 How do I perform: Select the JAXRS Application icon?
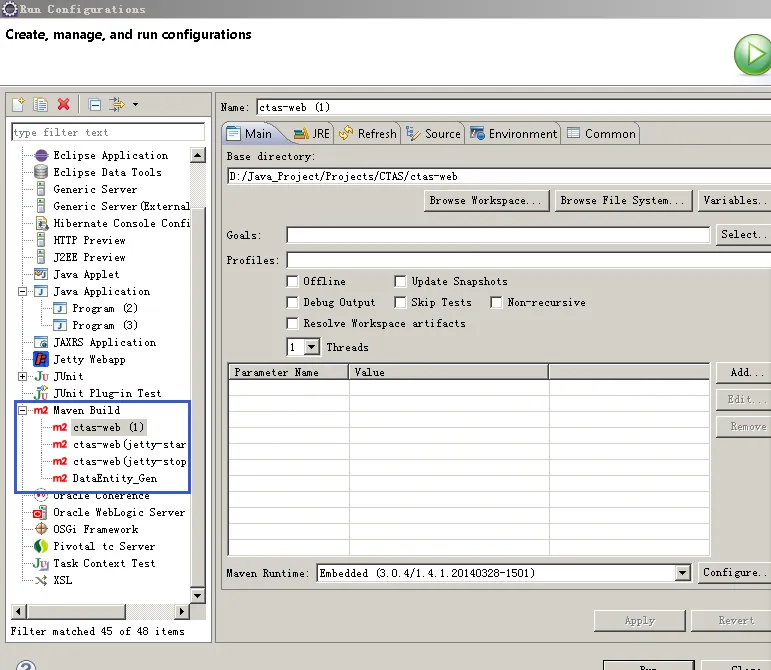41,342
